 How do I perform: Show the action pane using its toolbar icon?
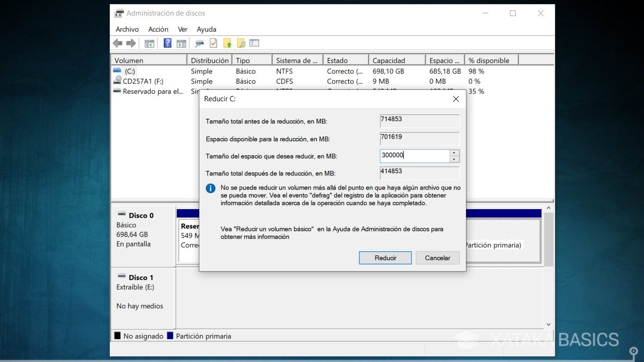[181, 43]
